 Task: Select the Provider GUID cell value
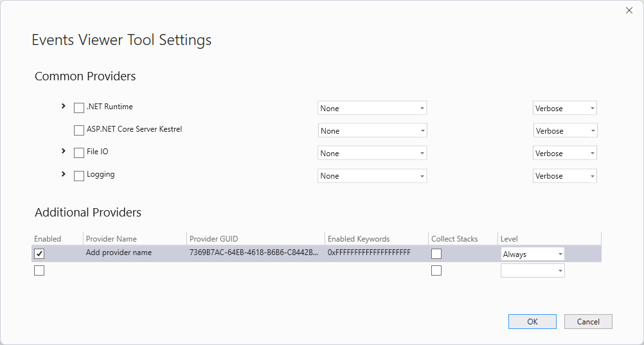click(253, 253)
